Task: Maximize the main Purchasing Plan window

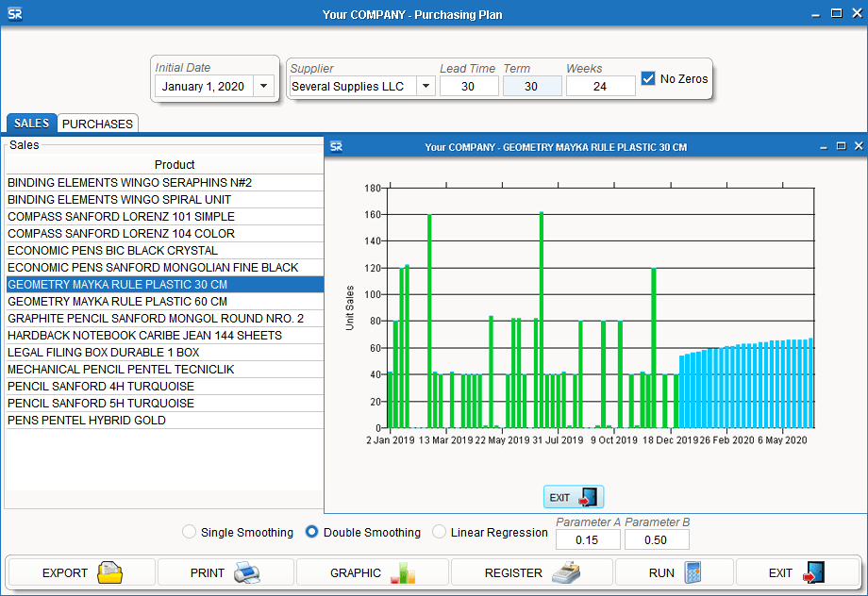Action: (837, 12)
